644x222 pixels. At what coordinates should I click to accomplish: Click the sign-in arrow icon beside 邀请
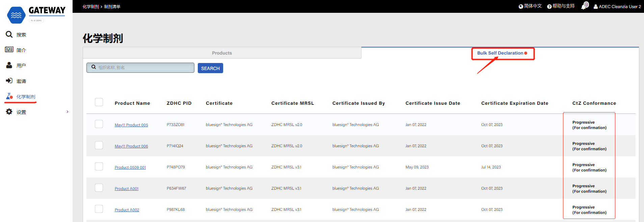[x=9, y=81]
